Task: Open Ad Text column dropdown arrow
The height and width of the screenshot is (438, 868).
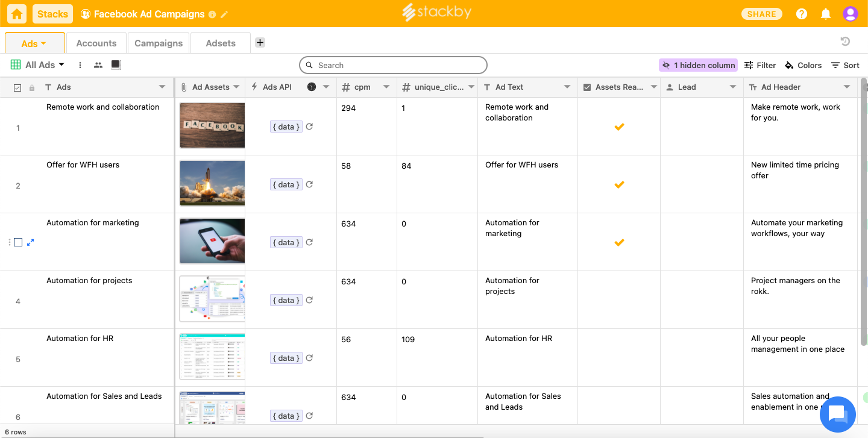Action: (567, 87)
